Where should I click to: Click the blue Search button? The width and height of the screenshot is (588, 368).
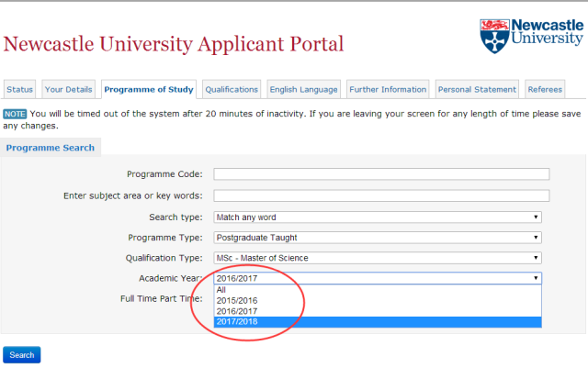22,355
